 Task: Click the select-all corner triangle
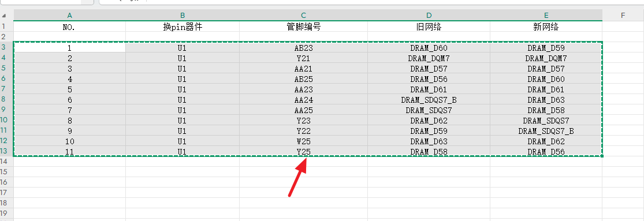(4, 16)
